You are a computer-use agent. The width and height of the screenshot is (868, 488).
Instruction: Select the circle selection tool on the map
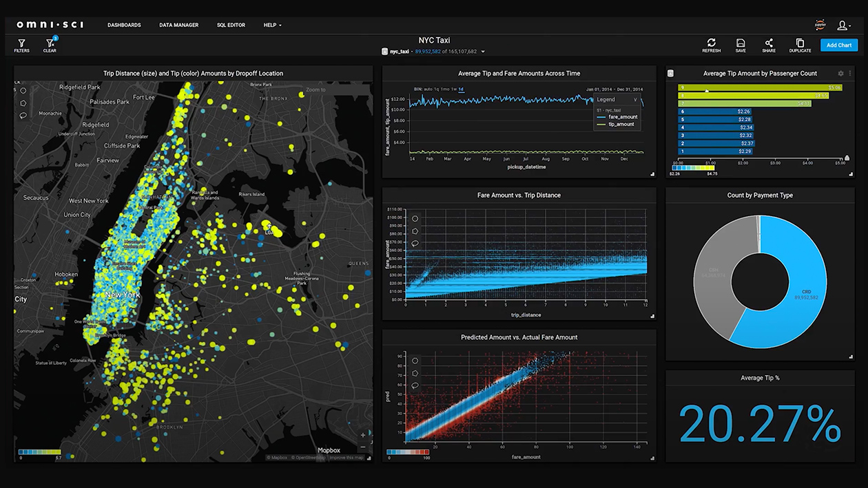(23, 90)
